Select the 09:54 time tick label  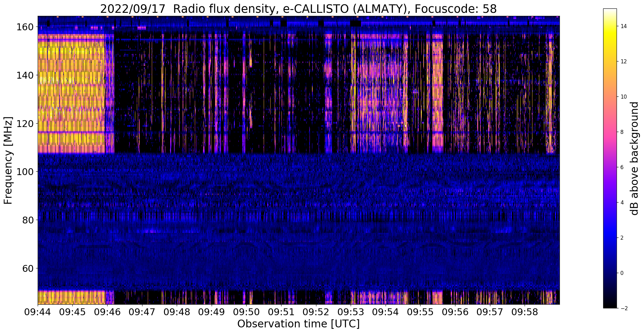[386, 312]
